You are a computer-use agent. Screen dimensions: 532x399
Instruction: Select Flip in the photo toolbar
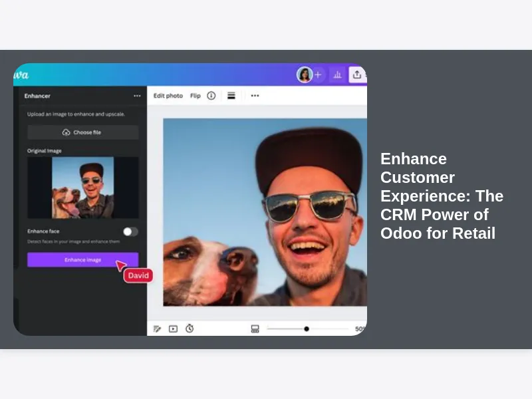point(196,96)
